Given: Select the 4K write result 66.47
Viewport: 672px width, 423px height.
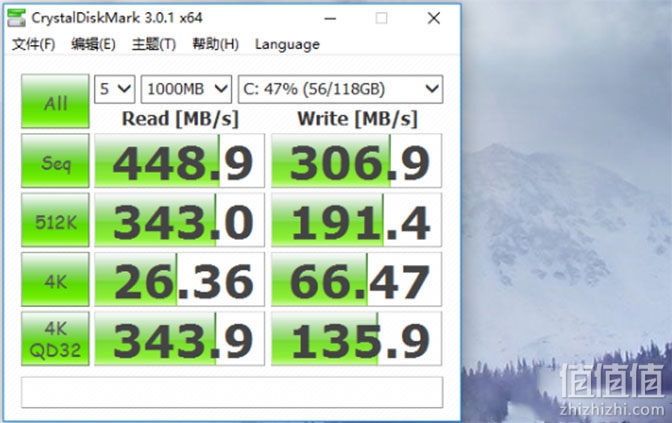Looking at the screenshot, I should (356, 279).
